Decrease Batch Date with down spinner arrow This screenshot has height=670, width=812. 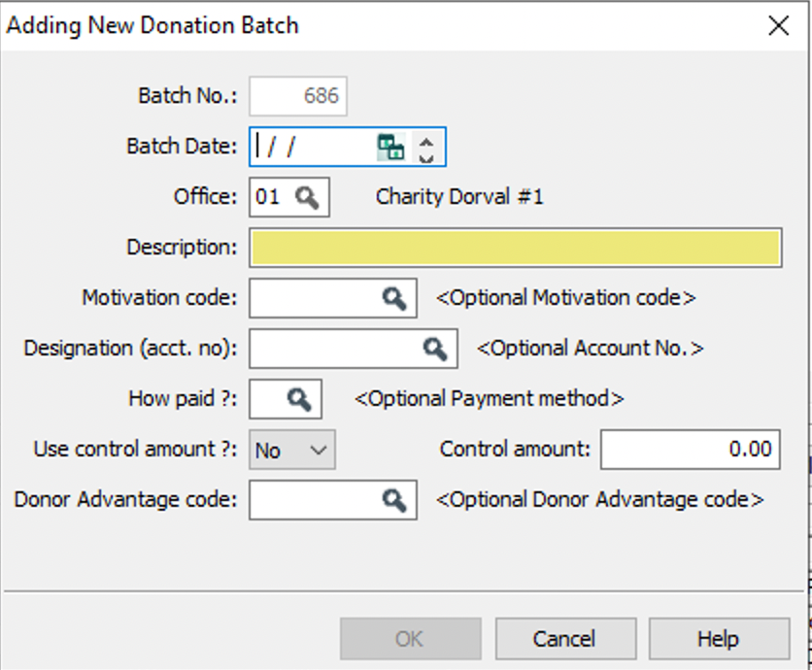(x=426, y=157)
